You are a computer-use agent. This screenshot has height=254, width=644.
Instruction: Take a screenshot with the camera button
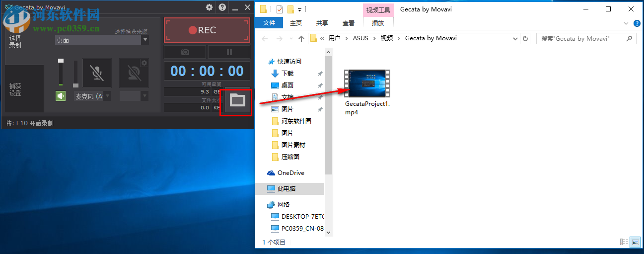point(185,52)
